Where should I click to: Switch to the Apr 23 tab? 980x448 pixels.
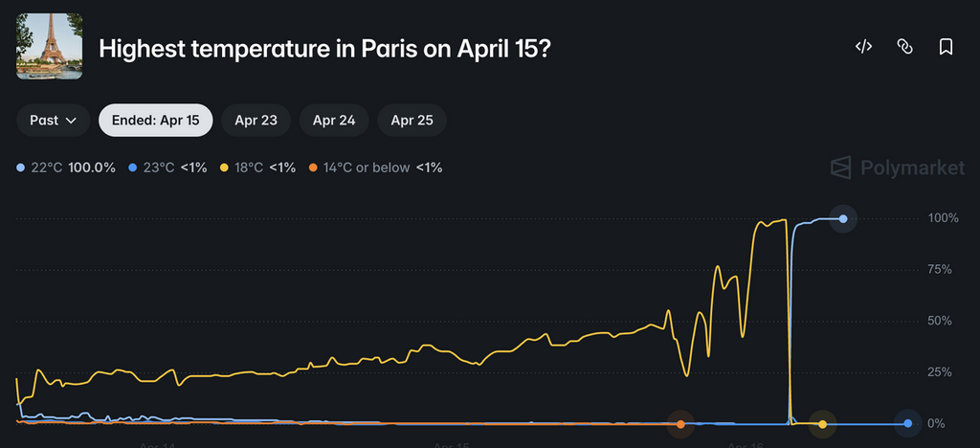click(256, 121)
